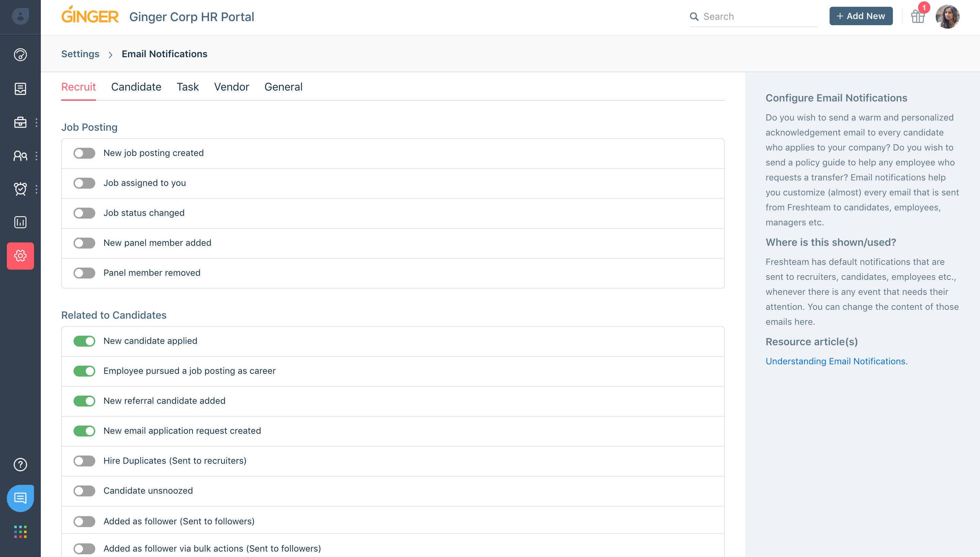Enable Job status changed notification
The width and height of the screenshot is (980, 557).
click(84, 213)
